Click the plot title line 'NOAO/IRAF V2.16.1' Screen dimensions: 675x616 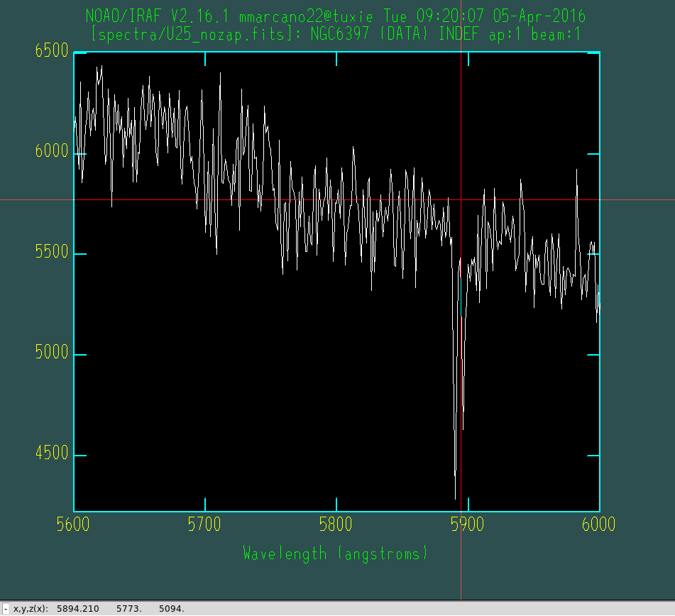tap(157, 16)
